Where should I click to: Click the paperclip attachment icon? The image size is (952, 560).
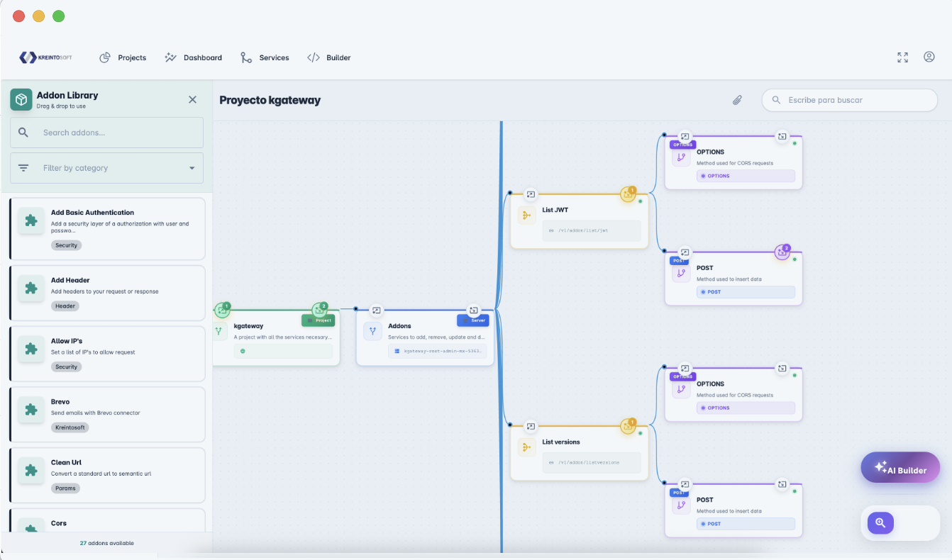pos(737,100)
